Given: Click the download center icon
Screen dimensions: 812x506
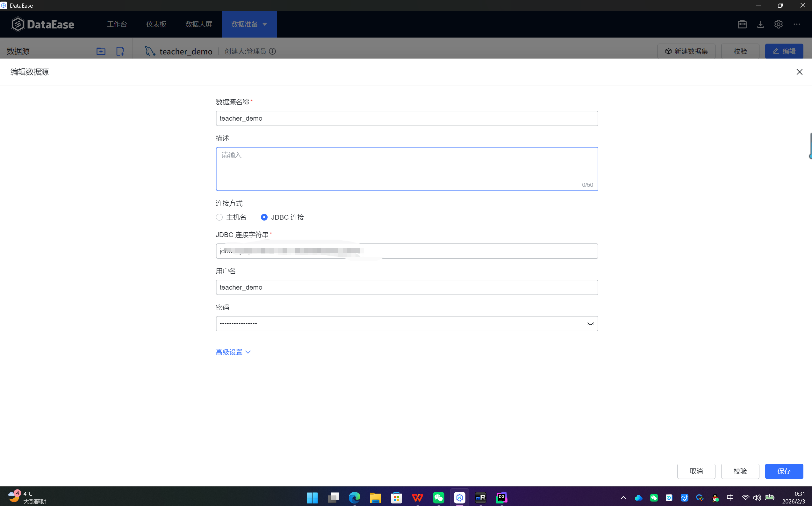Looking at the screenshot, I should pyautogui.click(x=760, y=24).
